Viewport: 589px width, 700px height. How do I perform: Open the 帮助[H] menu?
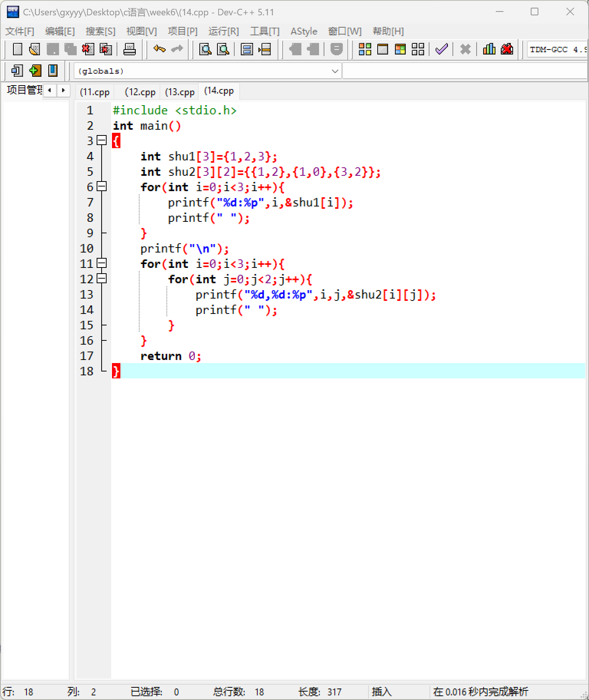[x=388, y=31]
